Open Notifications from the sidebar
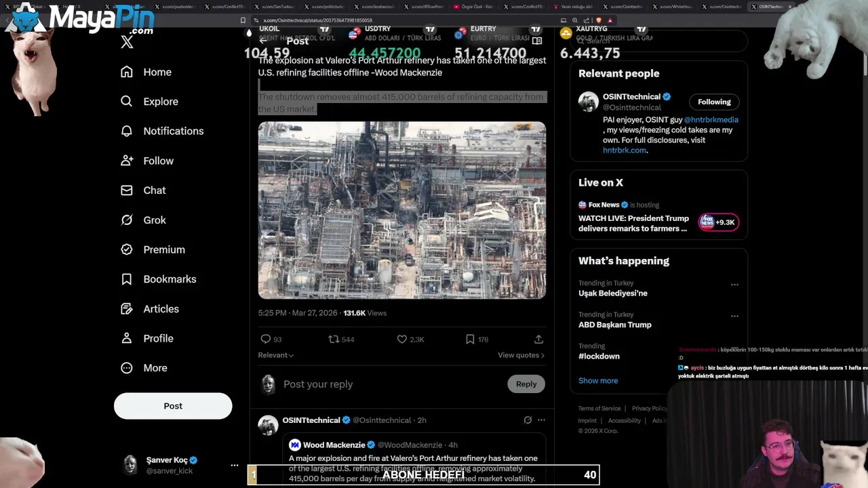 click(x=161, y=131)
